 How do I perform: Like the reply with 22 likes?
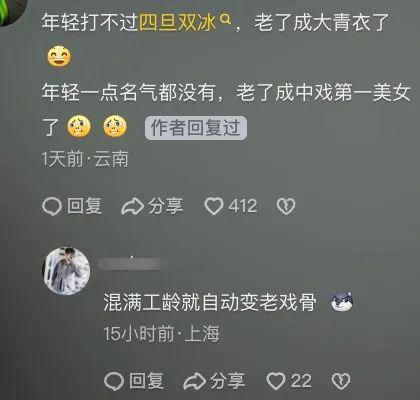[x=276, y=381]
